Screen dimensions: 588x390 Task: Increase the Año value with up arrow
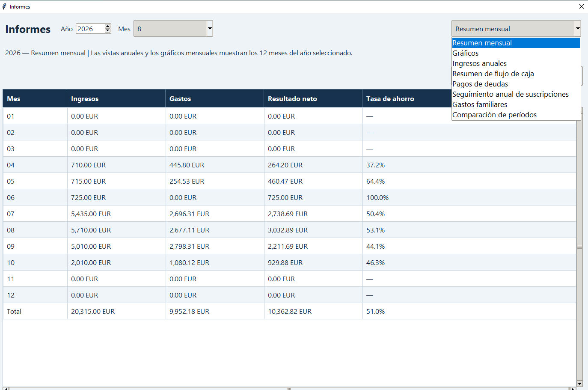pyautogui.click(x=108, y=26)
